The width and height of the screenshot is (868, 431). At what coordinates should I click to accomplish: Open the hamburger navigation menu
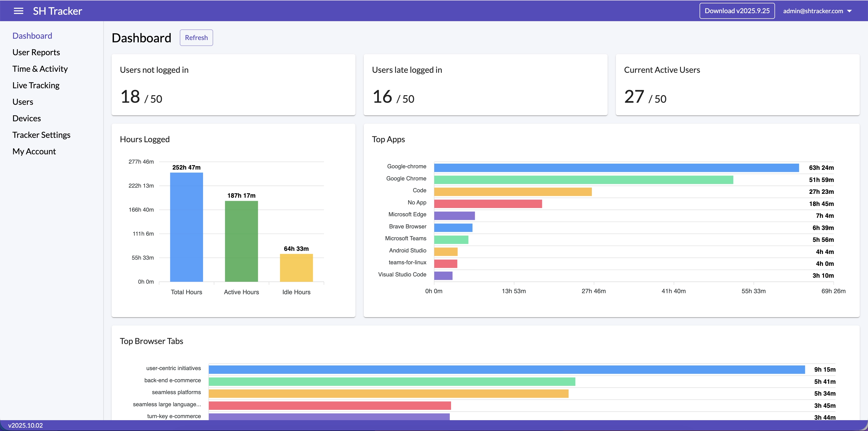click(19, 11)
